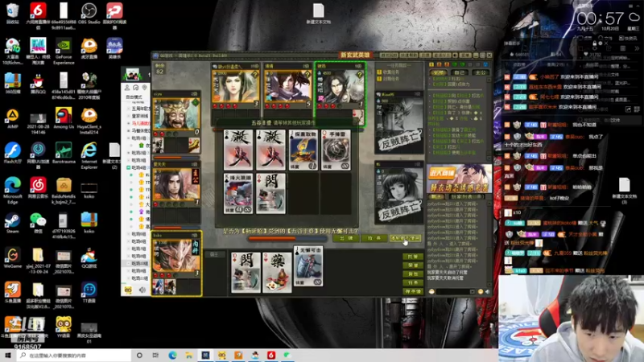Viewport: 644px width, 362px height.
Task: Choose the 药 card in hand
Action: (x=277, y=273)
